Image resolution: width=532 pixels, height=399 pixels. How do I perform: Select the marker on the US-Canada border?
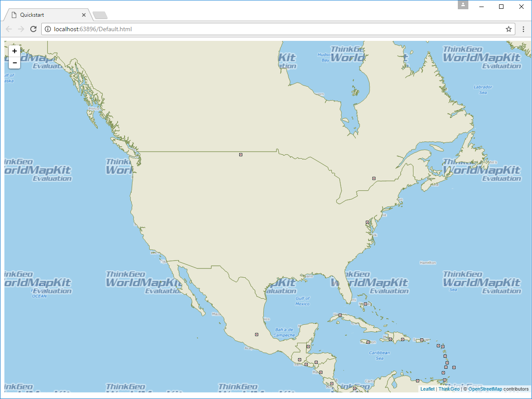coord(241,155)
